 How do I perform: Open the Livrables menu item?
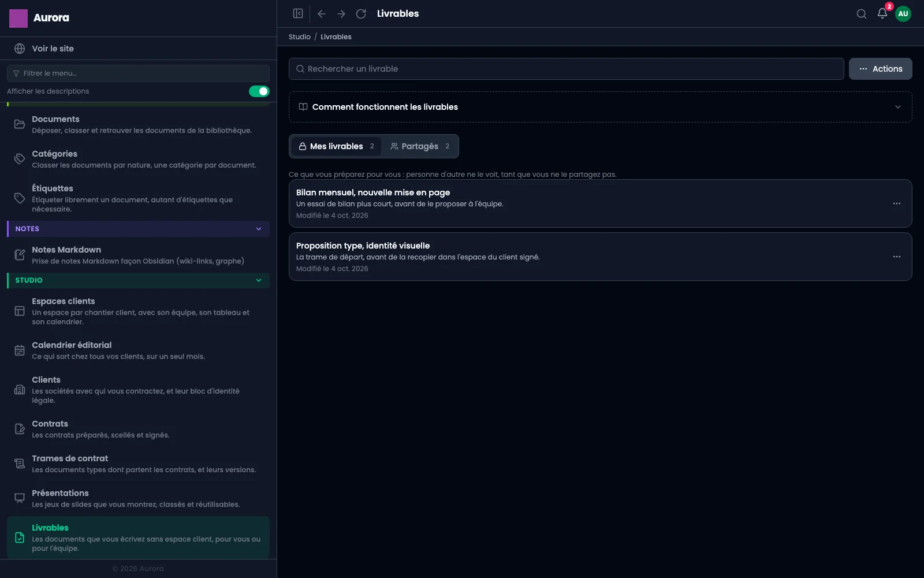139,538
